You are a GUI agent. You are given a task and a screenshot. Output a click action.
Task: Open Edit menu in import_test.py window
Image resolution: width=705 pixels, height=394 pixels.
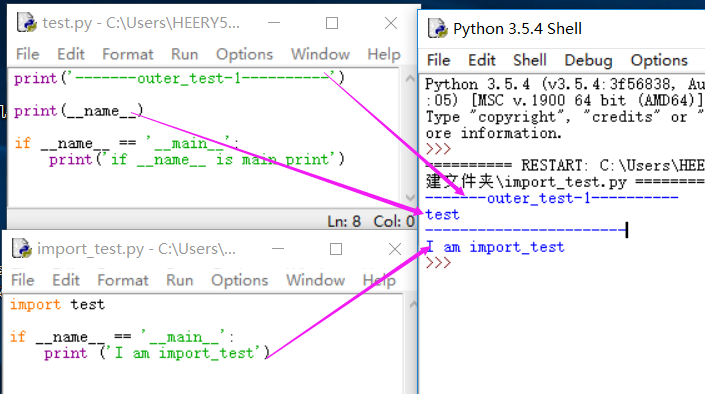[66, 280]
